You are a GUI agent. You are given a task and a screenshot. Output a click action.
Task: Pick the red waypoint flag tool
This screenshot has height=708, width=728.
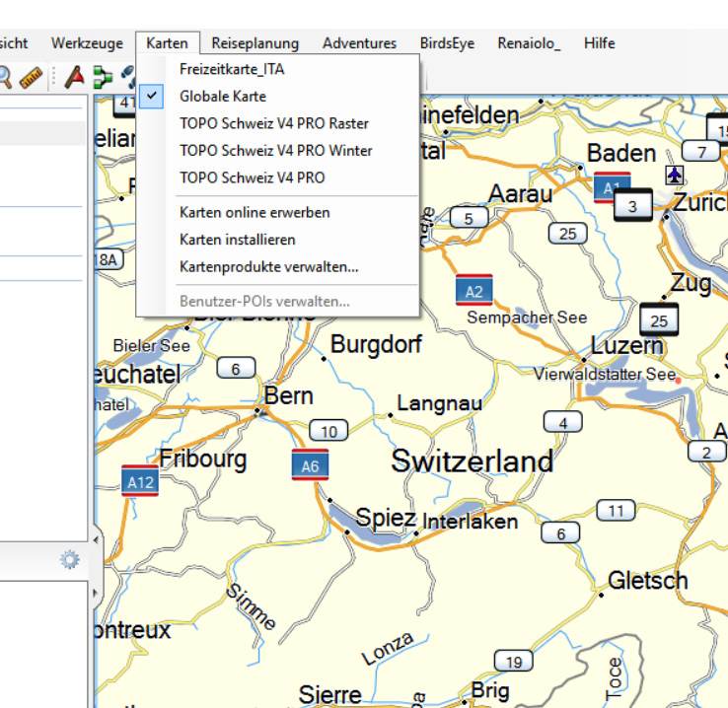coord(76,77)
